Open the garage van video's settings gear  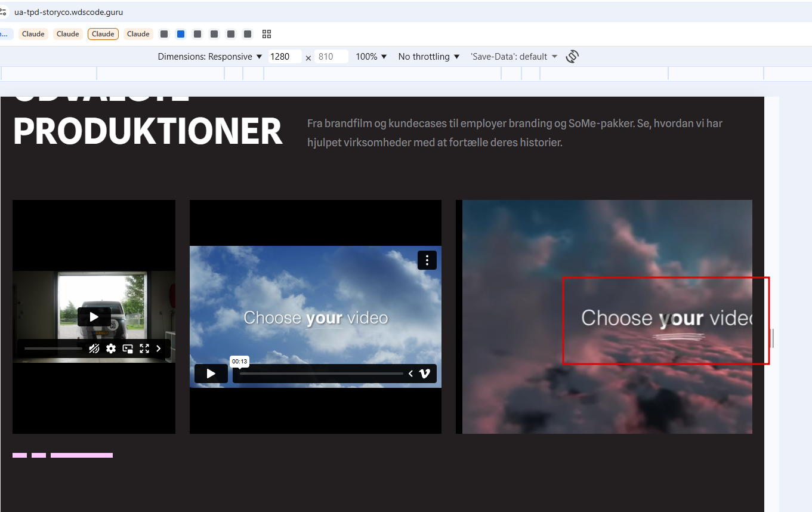click(x=111, y=348)
